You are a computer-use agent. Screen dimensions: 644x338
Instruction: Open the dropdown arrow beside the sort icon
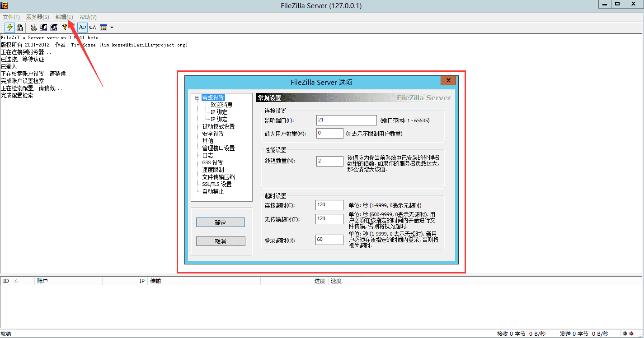pos(112,28)
